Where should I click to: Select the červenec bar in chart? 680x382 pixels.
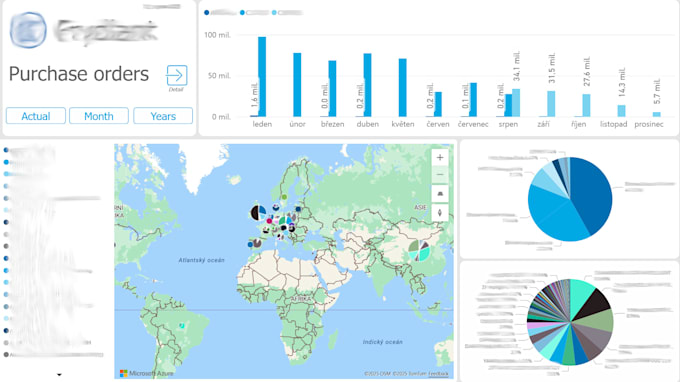[473, 100]
